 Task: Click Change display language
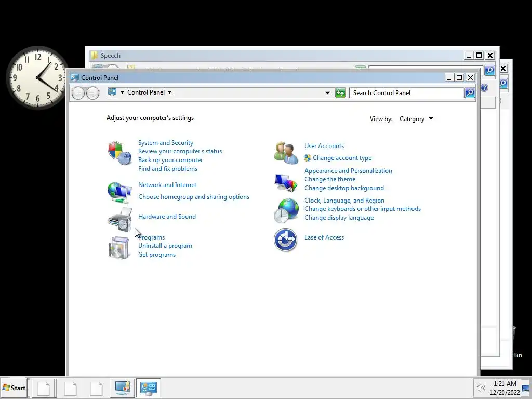(339, 218)
